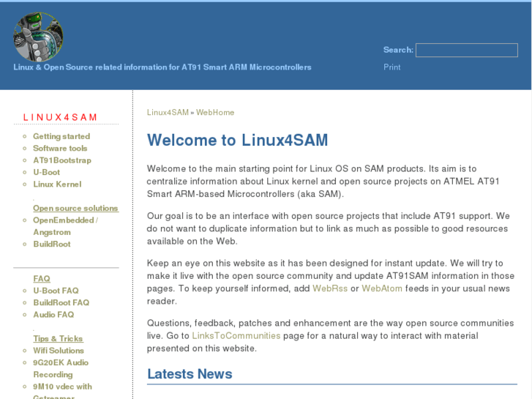Open Getting started in sidebar
The width and height of the screenshot is (532, 399).
pos(61,136)
